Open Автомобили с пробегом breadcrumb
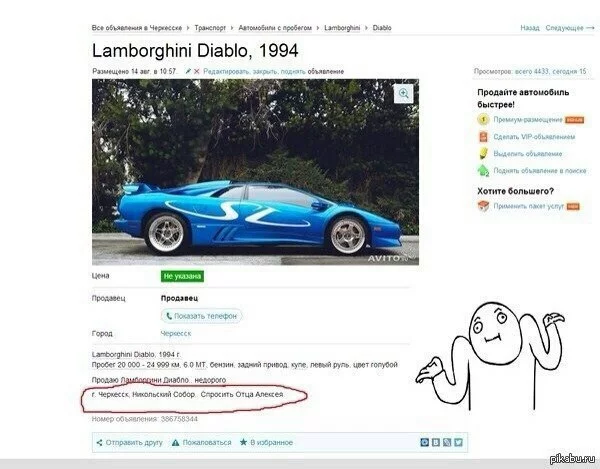 (x=275, y=28)
